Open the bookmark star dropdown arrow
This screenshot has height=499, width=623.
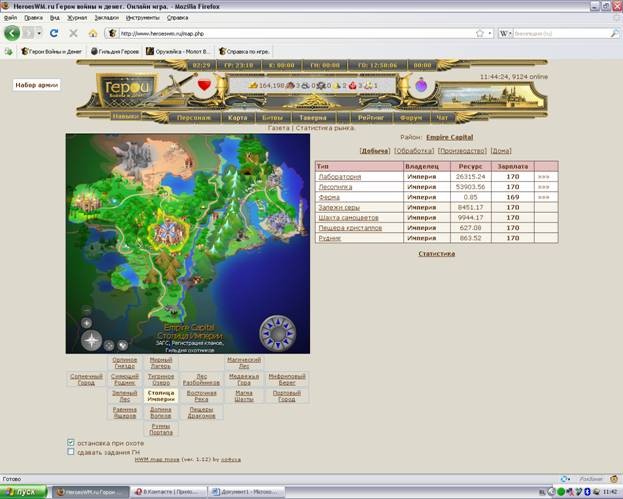tap(490, 33)
